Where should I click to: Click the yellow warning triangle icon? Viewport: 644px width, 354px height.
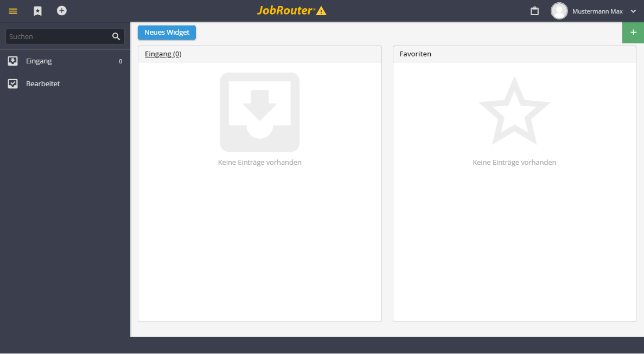(321, 11)
